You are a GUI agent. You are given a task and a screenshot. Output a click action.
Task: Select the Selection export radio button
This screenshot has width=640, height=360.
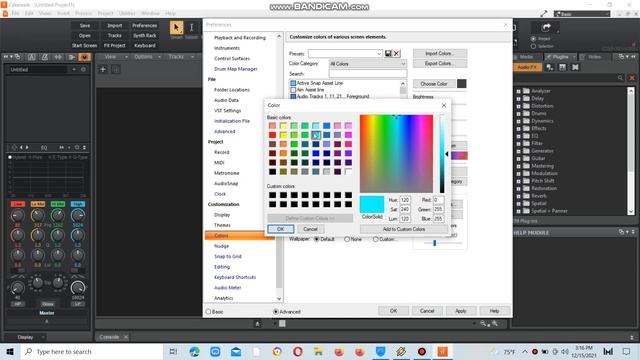533,46
